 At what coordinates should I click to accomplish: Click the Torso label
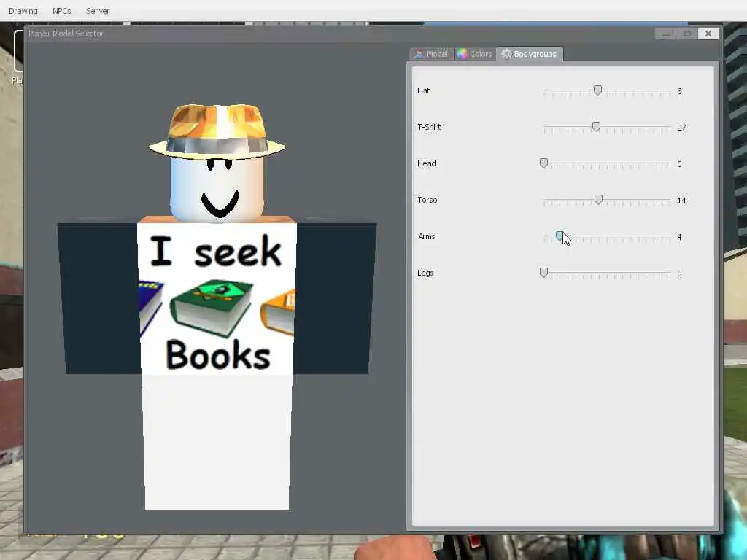(x=427, y=200)
